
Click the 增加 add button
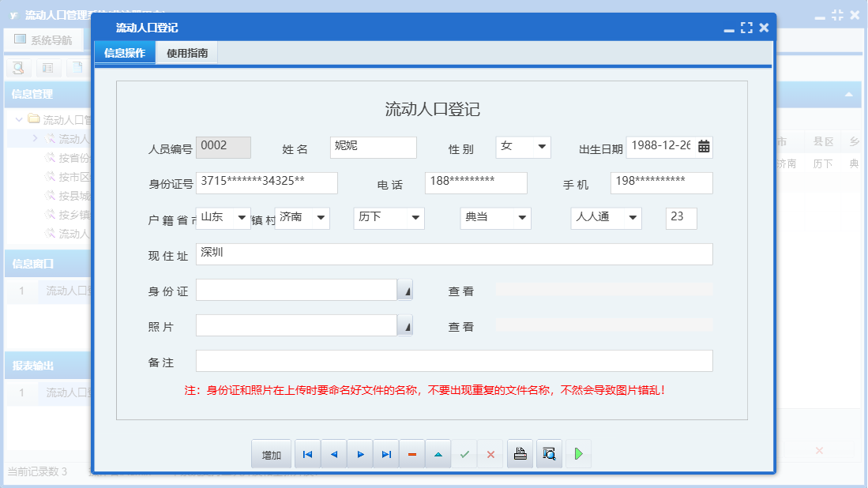tap(271, 453)
